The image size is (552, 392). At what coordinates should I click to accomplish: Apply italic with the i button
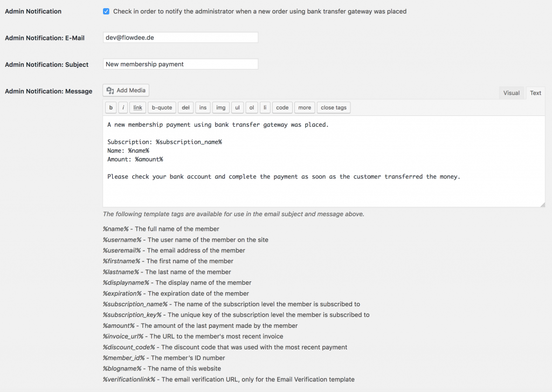[x=123, y=108]
